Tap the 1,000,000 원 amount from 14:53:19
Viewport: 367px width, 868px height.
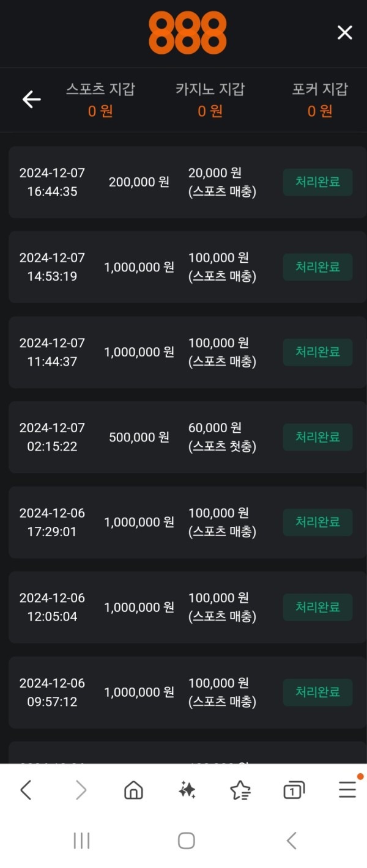pyautogui.click(x=139, y=267)
